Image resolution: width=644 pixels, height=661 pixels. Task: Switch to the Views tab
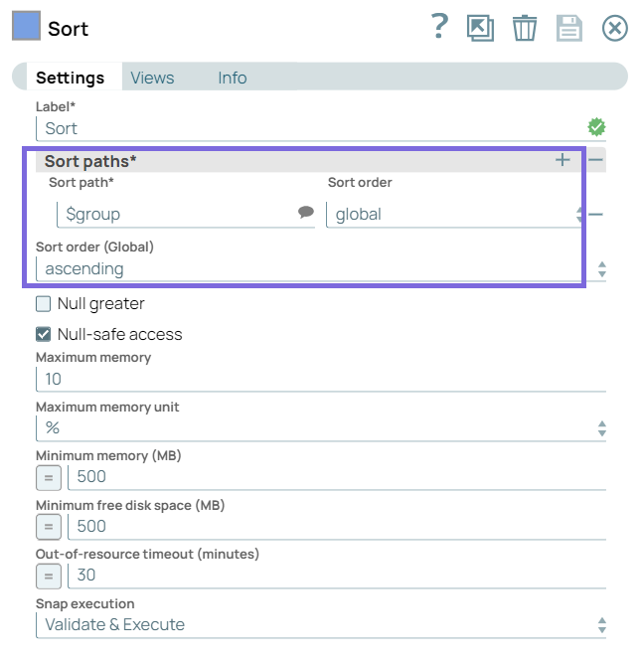(x=152, y=78)
